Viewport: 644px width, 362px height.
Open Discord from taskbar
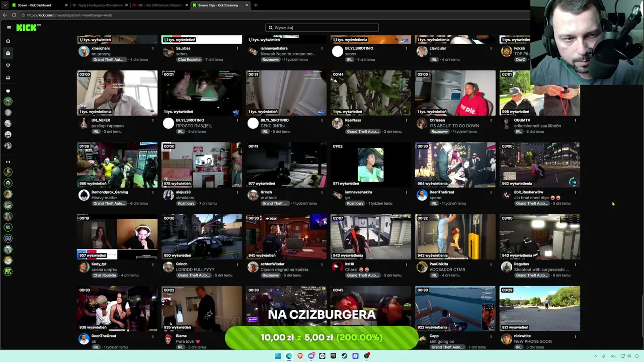point(311,356)
